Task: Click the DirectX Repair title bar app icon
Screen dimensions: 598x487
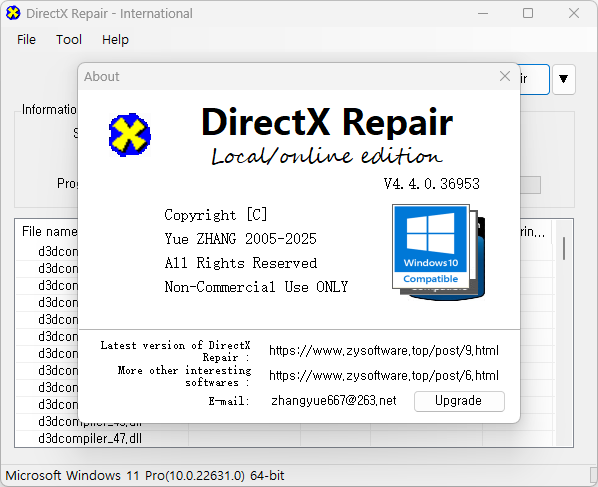Action: click(x=13, y=13)
